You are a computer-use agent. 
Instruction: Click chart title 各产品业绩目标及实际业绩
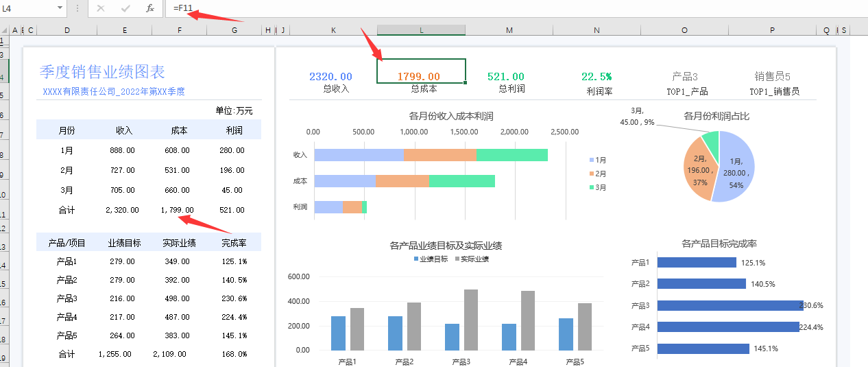click(x=446, y=246)
